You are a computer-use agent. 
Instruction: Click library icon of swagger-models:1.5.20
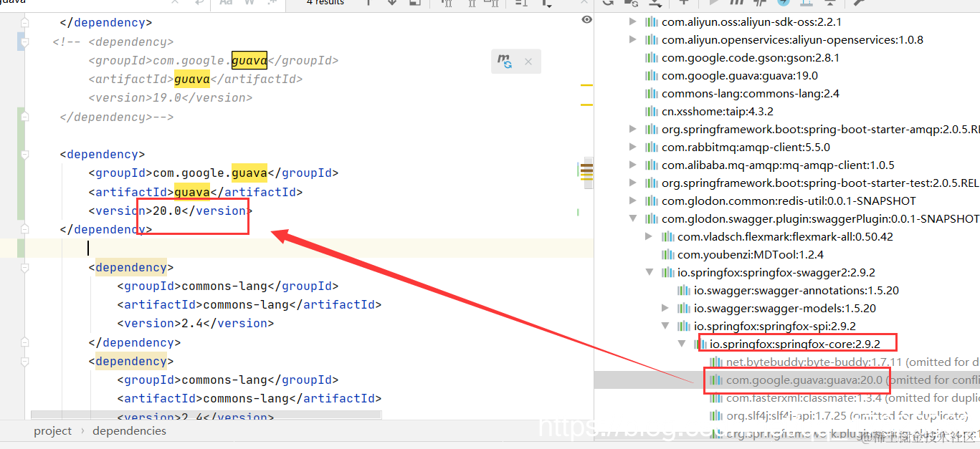[683, 309]
